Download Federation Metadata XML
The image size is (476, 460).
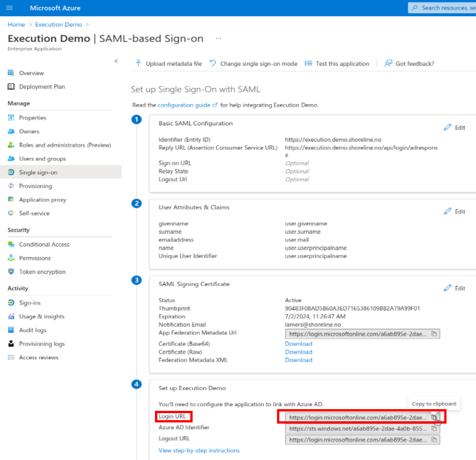[298, 360]
